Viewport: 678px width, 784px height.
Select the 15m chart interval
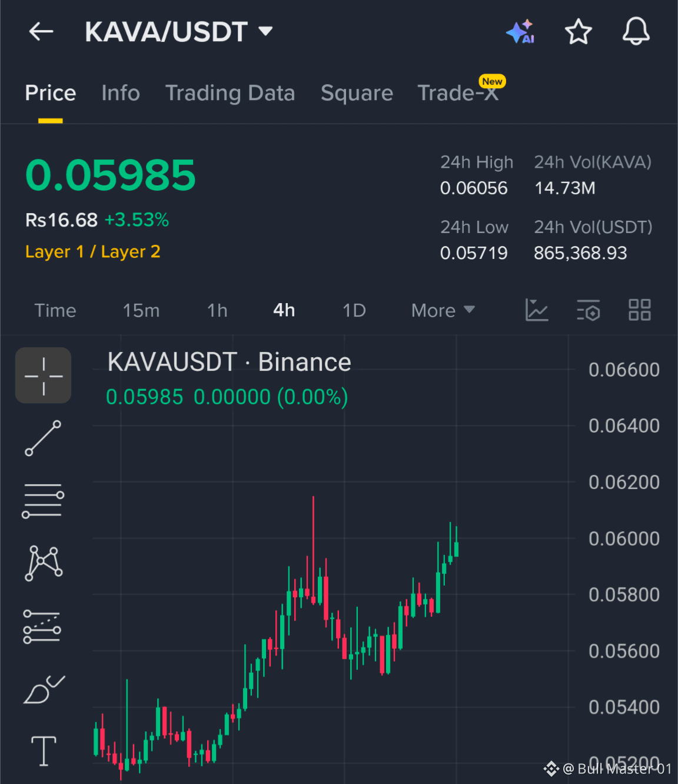pyautogui.click(x=141, y=310)
